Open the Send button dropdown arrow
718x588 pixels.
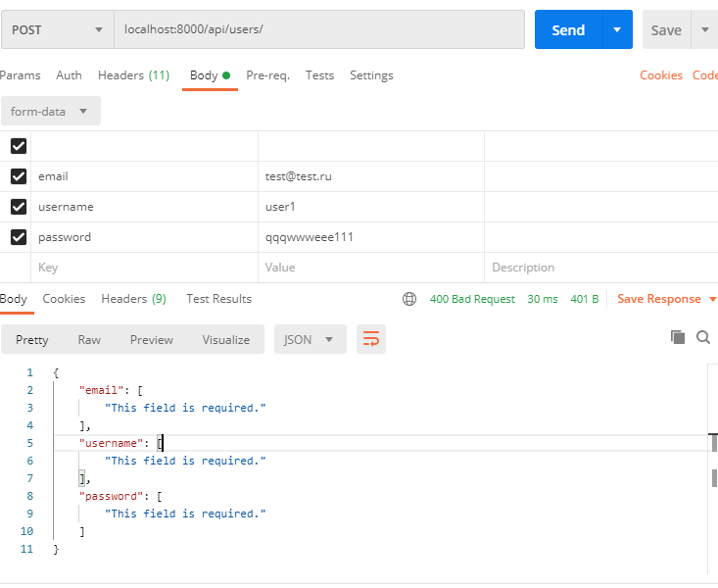(x=617, y=29)
